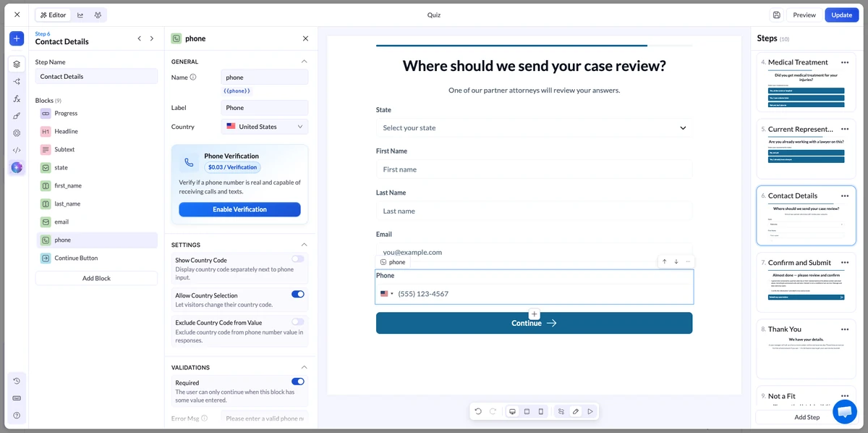Image resolution: width=868 pixels, height=433 pixels.
Task: Open the Country United States dropdown
Action: coord(265,127)
